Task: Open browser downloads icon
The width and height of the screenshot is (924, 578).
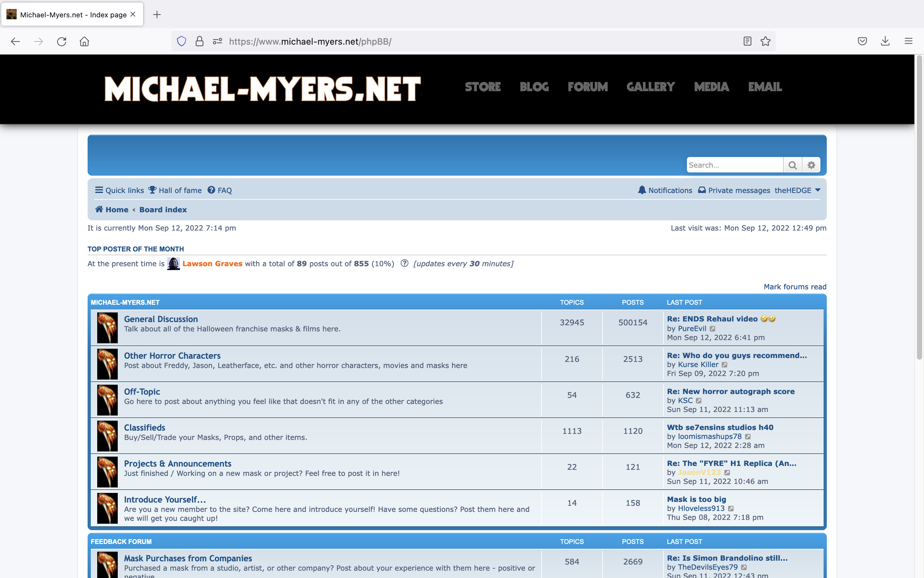Action: 886,41
